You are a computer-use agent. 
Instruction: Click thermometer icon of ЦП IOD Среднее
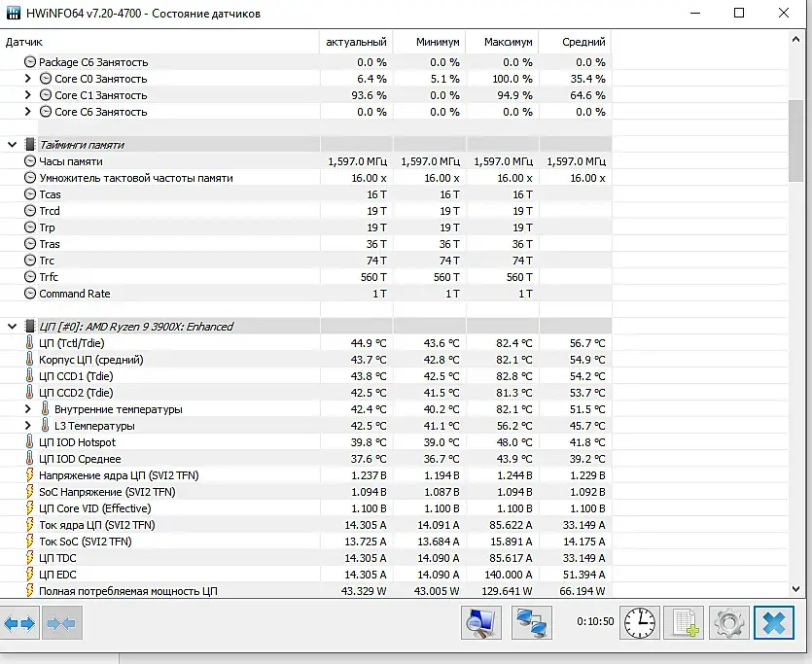point(29,459)
